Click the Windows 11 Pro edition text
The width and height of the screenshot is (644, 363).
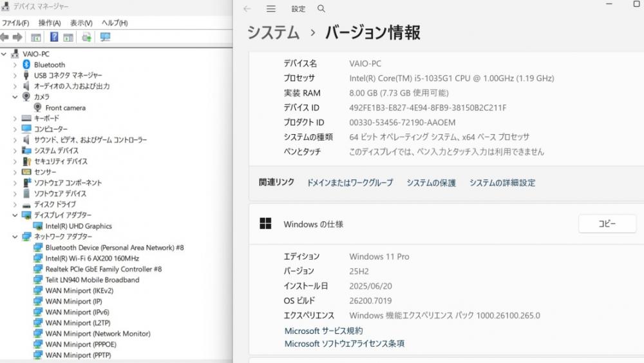coord(379,257)
